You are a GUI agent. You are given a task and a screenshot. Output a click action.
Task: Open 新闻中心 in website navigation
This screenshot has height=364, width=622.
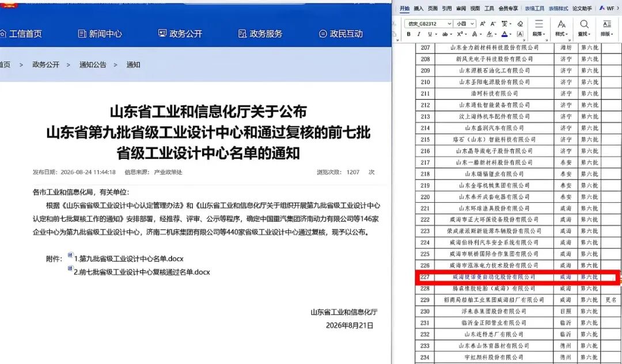[100, 34]
